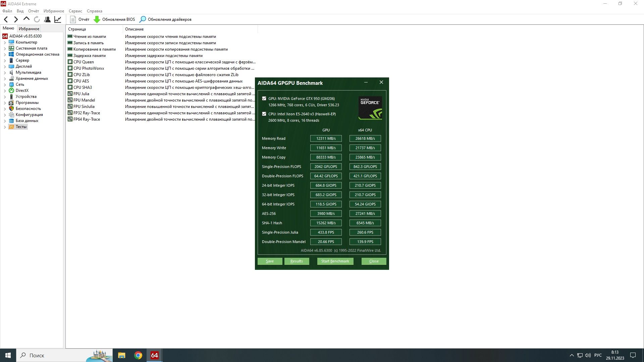Select the Мультимедиа speaker icon
The height and width of the screenshot is (362, 644).
(x=11, y=72)
